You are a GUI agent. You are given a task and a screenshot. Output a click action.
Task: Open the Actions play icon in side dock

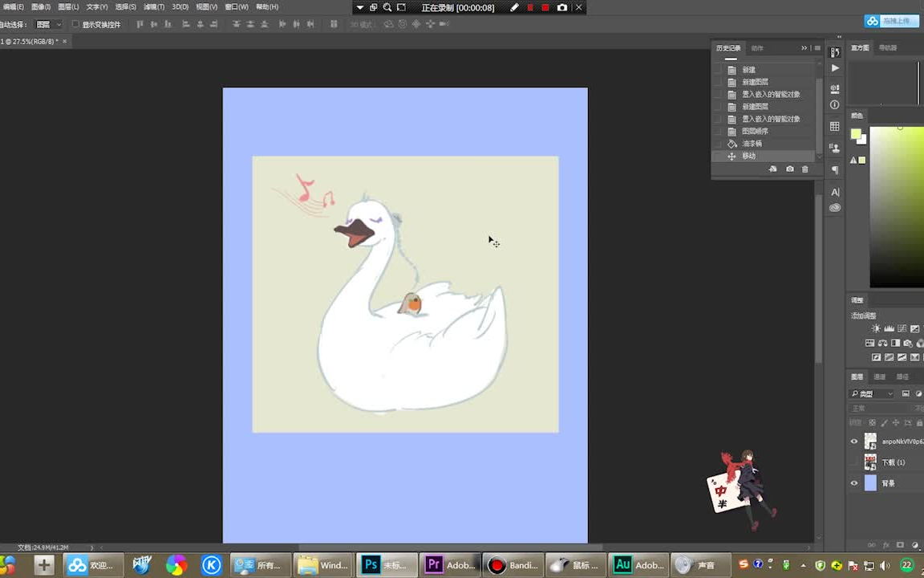tap(835, 68)
